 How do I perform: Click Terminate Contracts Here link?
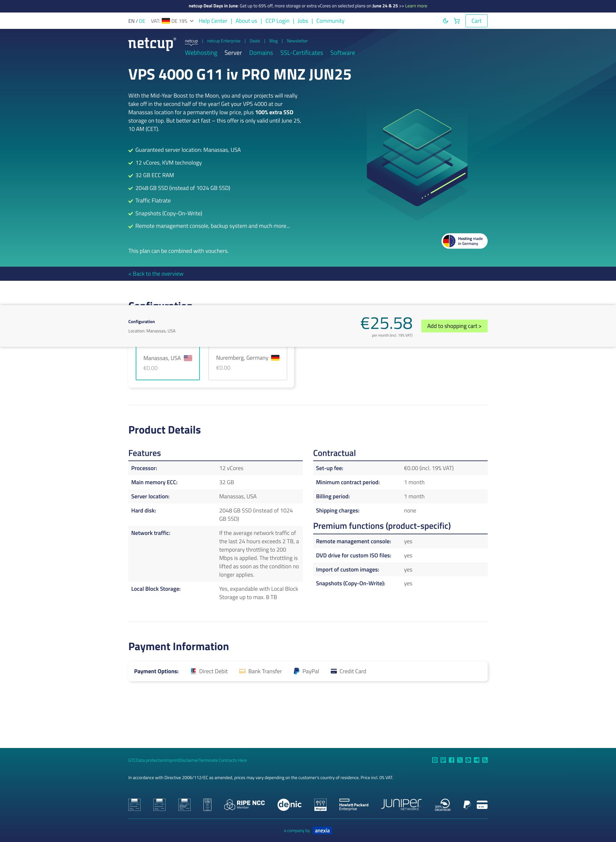[223, 760]
